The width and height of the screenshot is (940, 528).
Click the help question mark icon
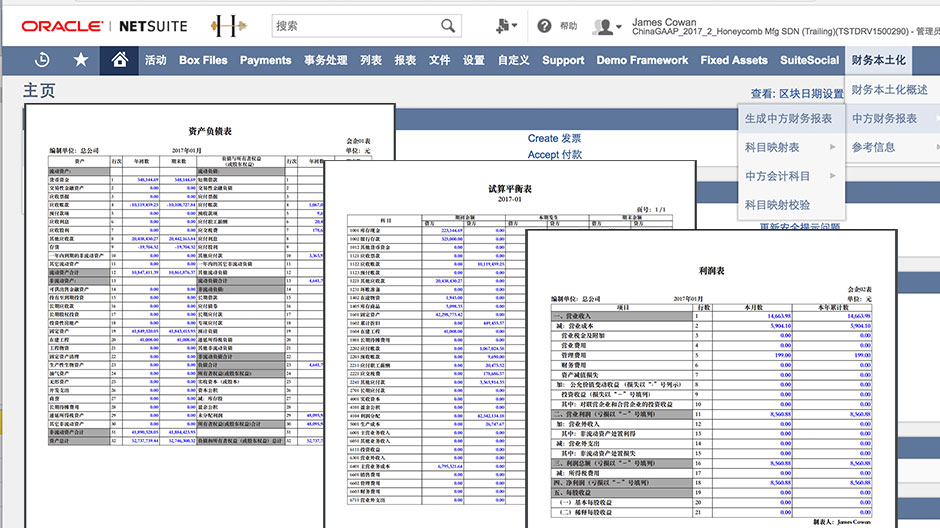point(544,26)
